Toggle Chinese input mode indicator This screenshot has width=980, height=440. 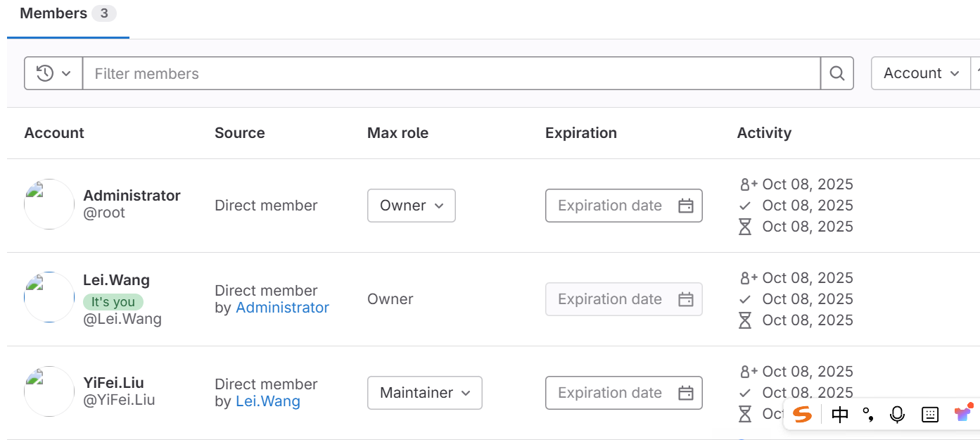tap(839, 415)
